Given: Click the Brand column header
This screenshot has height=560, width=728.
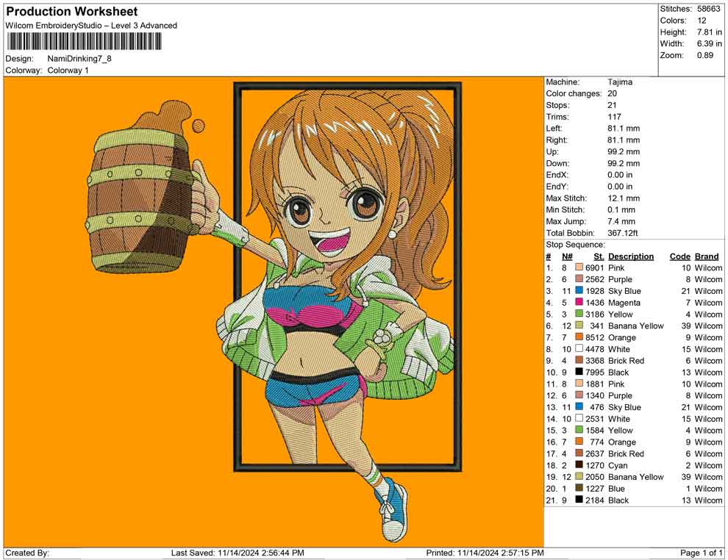Looking at the screenshot, I should tap(707, 256).
